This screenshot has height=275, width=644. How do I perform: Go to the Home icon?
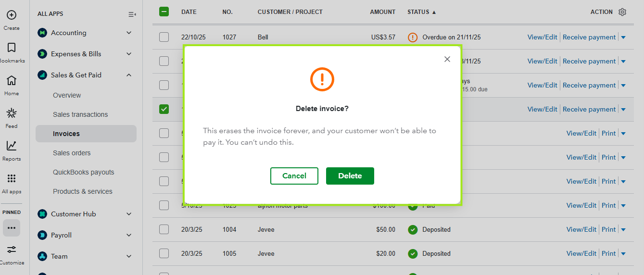12,80
